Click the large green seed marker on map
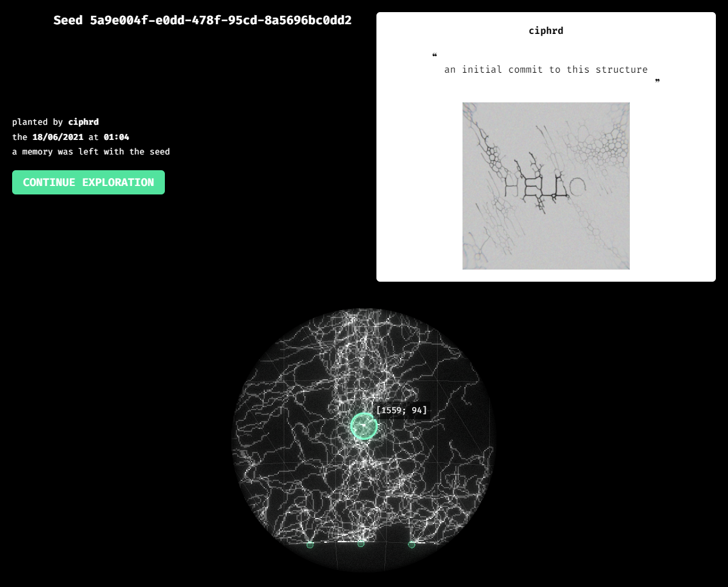Image resolution: width=728 pixels, height=587 pixels. click(x=364, y=426)
